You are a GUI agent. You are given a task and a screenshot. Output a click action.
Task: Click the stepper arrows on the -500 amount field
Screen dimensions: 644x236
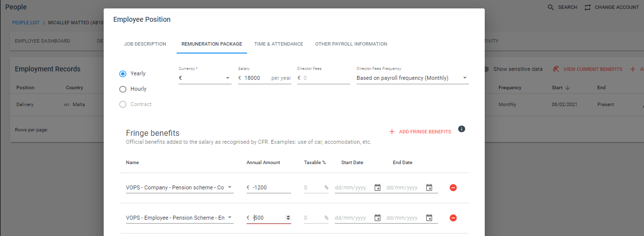tap(288, 218)
